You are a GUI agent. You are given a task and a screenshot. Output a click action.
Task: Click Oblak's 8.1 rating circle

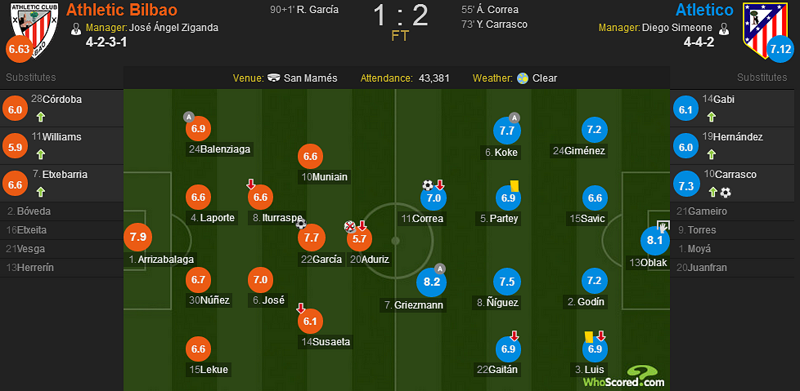point(655,240)
